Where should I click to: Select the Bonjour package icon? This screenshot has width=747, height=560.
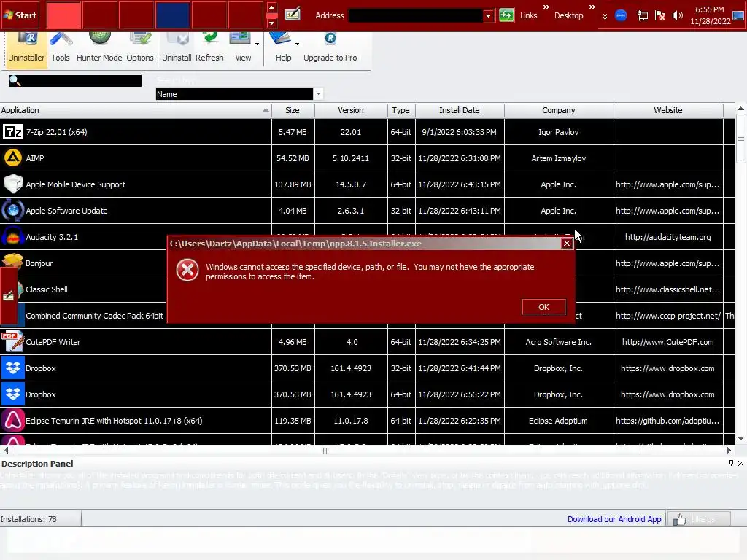(x=13, y=260)
